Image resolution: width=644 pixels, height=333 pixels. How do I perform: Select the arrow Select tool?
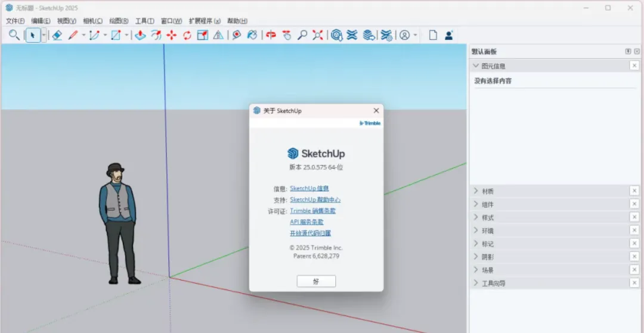(x=33, y=35)
